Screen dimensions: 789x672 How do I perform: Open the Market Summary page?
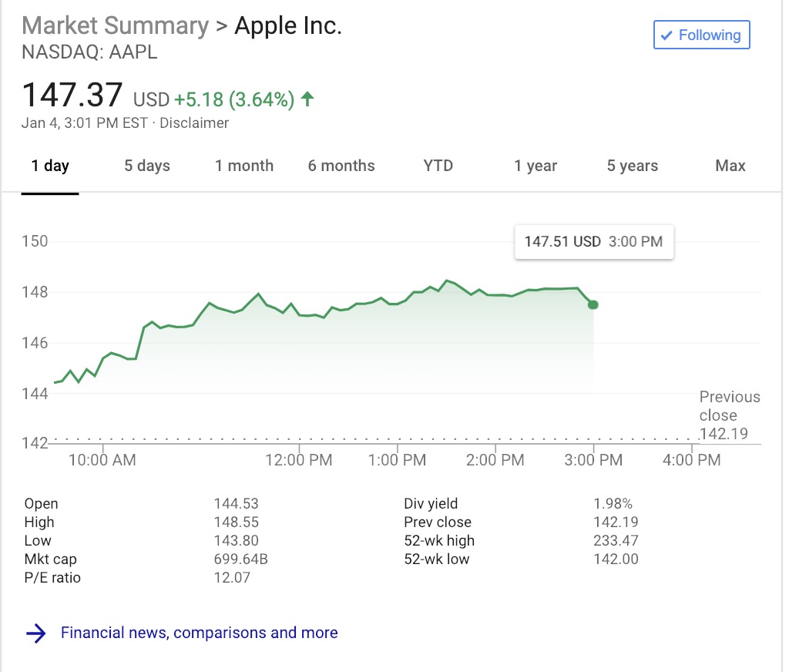pyautogui.click(x=114, y=25)
